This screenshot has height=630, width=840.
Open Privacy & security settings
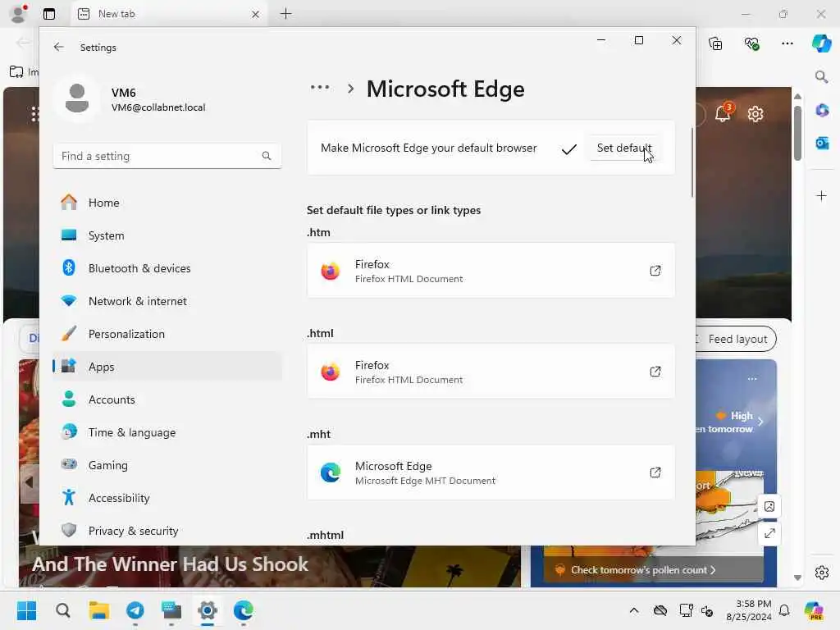point(167,531)
